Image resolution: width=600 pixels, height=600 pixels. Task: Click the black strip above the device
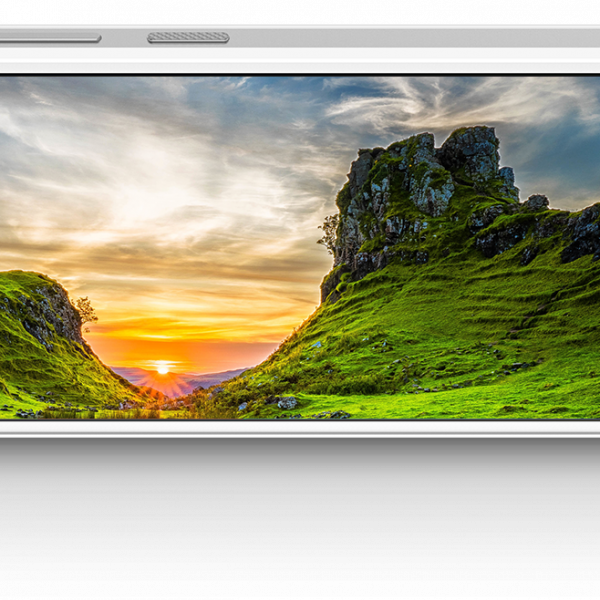[x=300, y=11]
